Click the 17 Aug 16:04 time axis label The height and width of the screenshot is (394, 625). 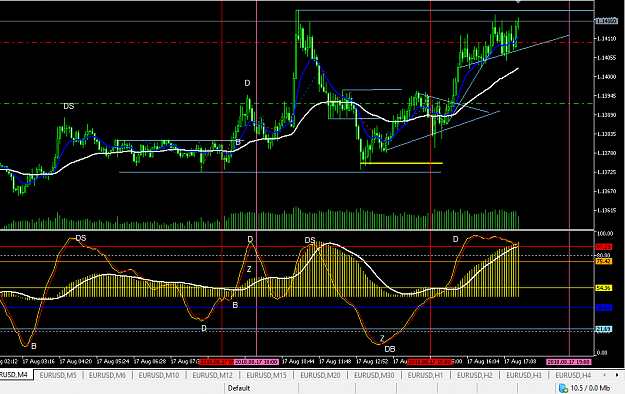(x=483, y=362)
